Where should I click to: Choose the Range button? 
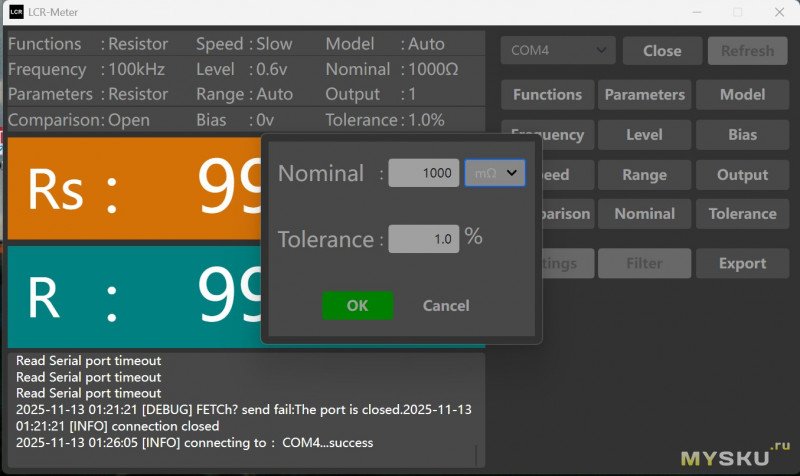[x=644, y=174]
